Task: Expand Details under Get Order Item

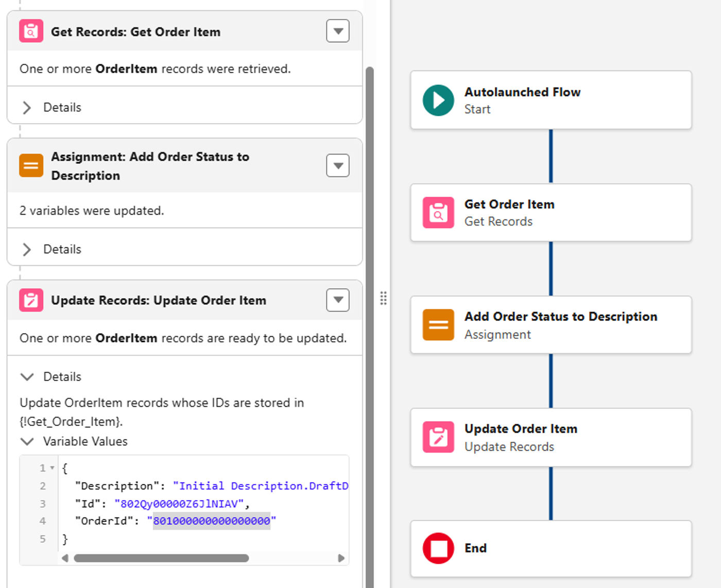Action: point(27,108)
